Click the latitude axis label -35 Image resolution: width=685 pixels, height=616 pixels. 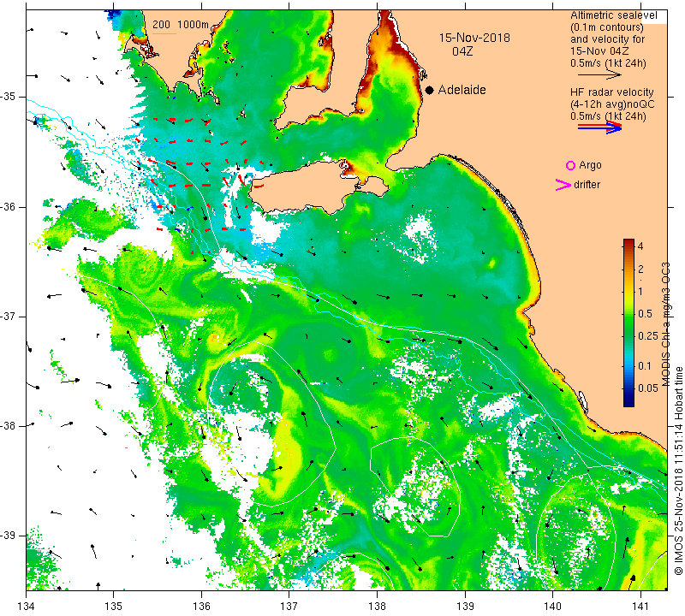point(9,97)
